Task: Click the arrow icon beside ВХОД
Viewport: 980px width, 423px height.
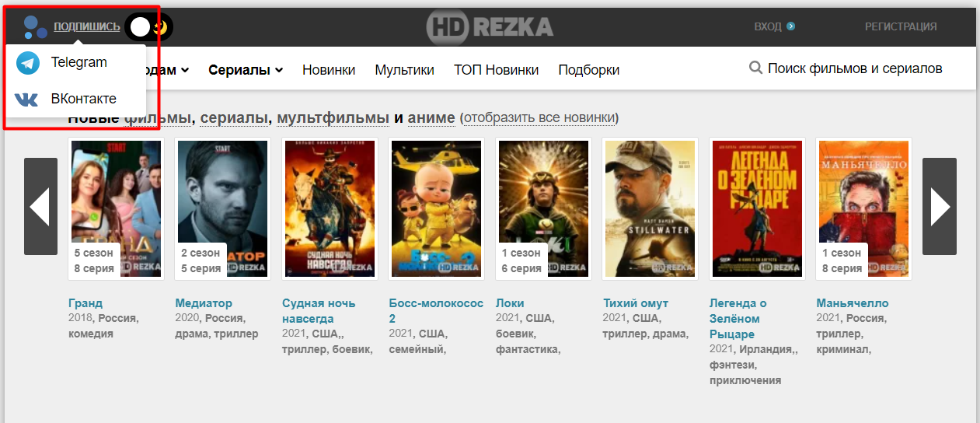Action: point(790,26)
